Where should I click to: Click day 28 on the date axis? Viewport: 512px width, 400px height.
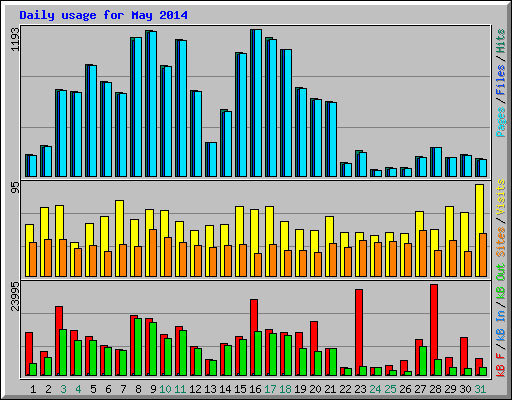[435, 389]
